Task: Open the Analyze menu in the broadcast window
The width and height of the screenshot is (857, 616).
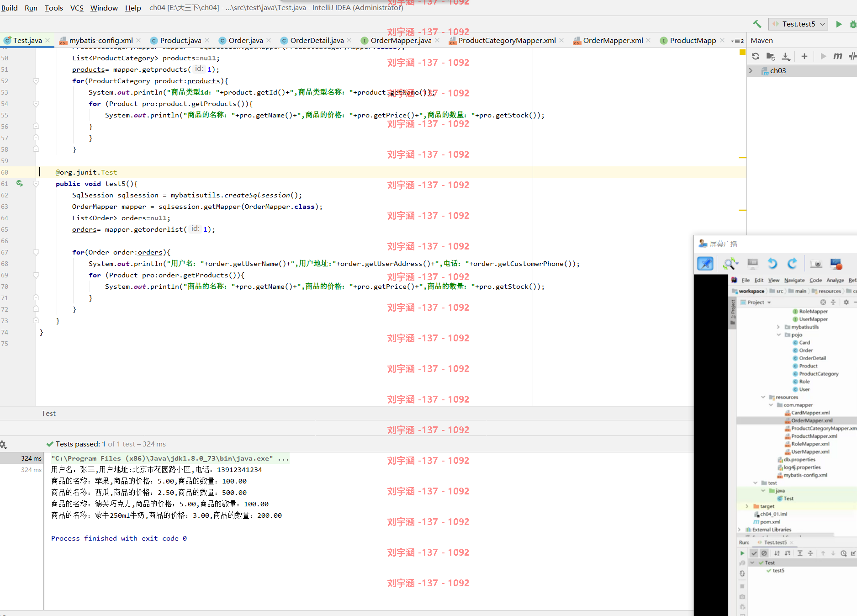Action: coord(835,280)
